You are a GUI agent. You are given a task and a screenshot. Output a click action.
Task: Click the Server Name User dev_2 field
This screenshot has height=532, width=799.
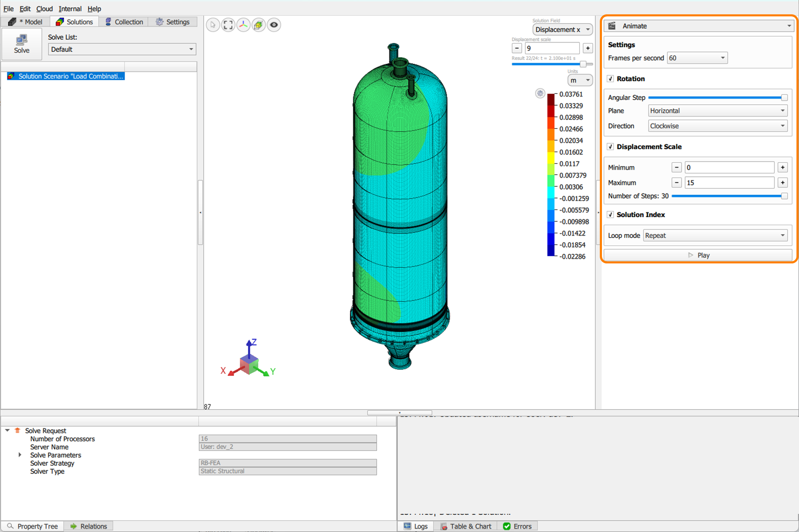point(288,447)
